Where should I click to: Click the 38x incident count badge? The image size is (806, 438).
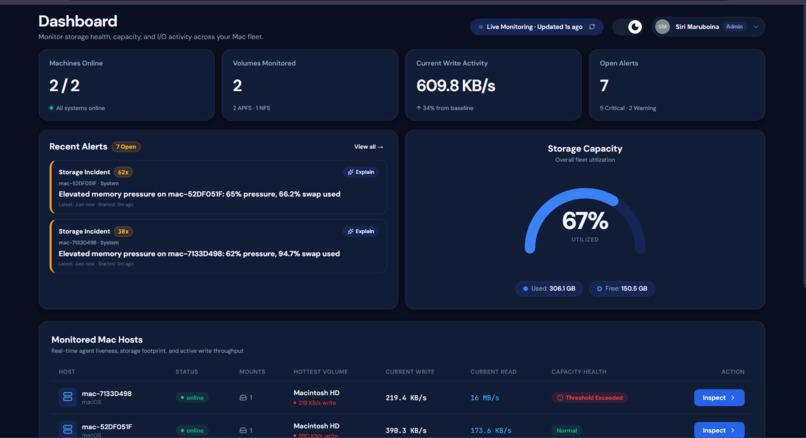pyautogui.click(x=123, y=231)
